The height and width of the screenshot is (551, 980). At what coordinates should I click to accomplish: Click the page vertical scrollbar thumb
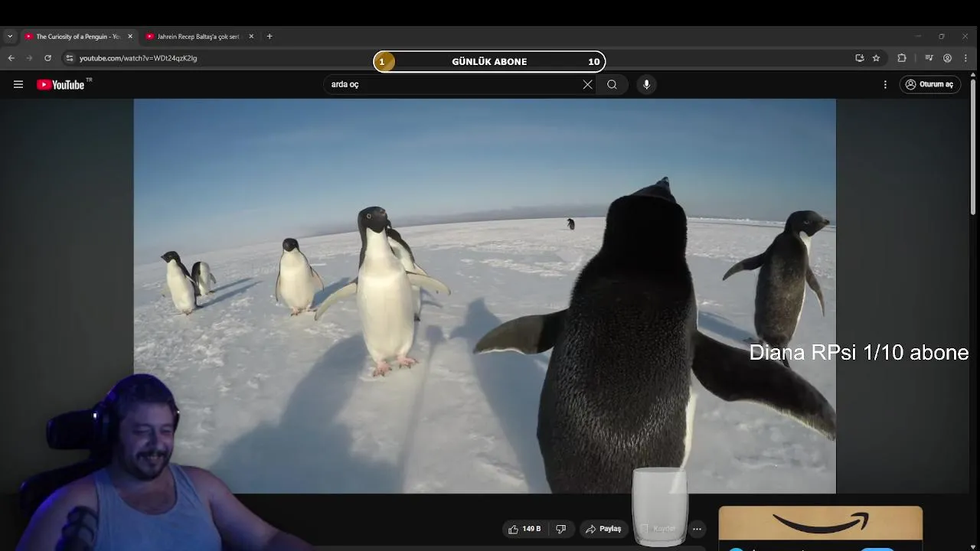coord(973,145)
